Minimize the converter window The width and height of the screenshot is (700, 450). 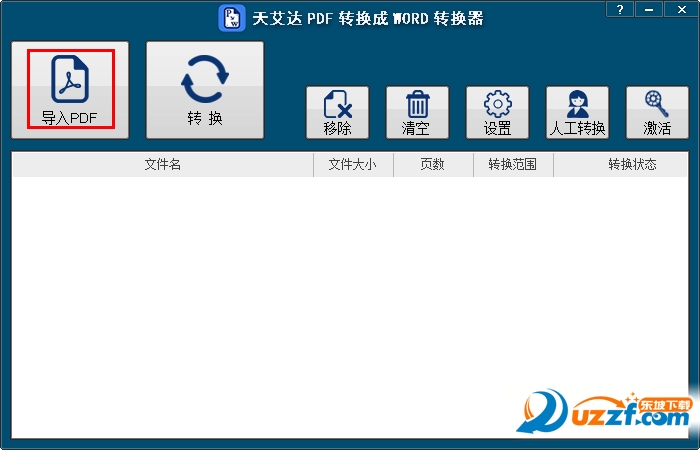click(649, 9)
